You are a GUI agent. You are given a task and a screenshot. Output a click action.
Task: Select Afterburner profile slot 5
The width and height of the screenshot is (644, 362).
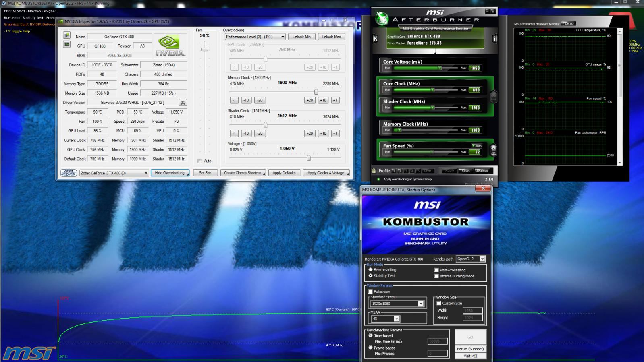(x=418, y=171)
